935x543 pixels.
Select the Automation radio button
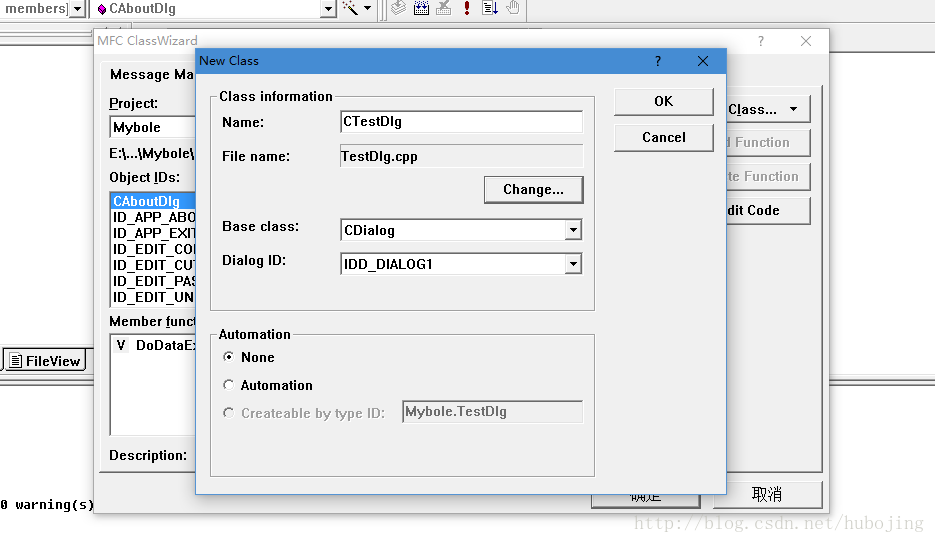229,385
